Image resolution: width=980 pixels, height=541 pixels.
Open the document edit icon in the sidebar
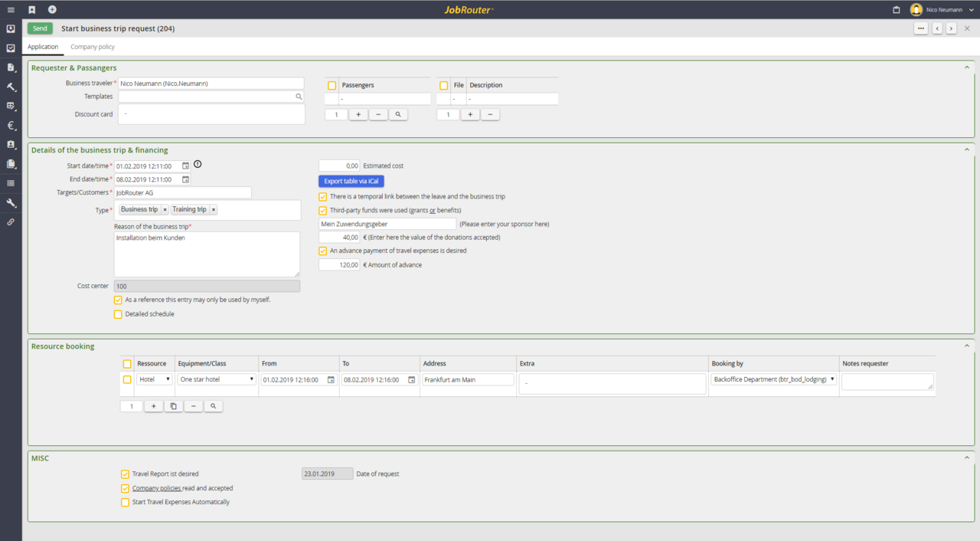coord(11,67)
